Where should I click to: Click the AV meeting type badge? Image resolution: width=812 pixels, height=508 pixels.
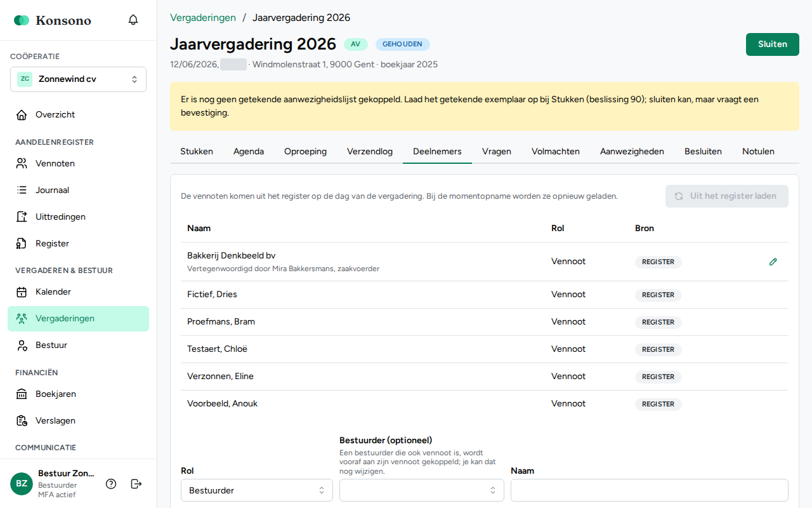tap(356, 44)
